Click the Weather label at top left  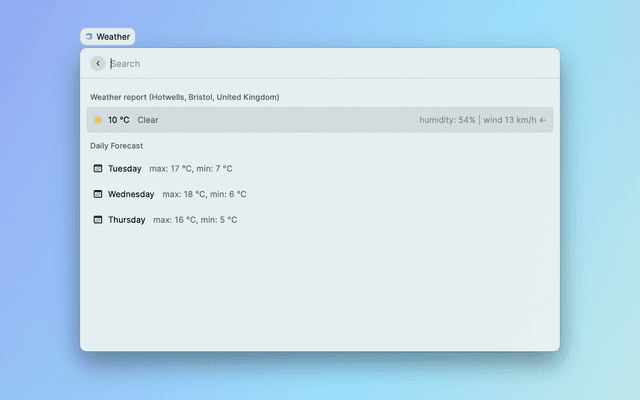click(113, 37)
